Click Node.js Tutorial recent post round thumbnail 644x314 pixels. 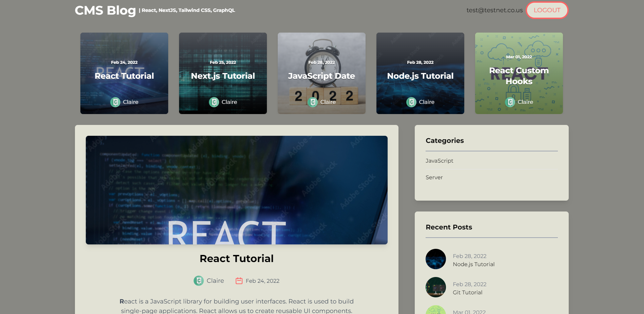point(436,259)
